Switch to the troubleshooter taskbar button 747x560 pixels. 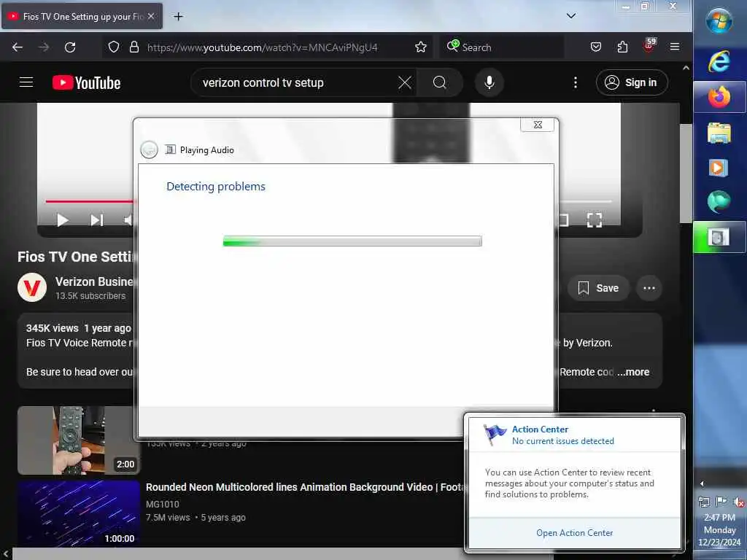(x=719, y=237)
